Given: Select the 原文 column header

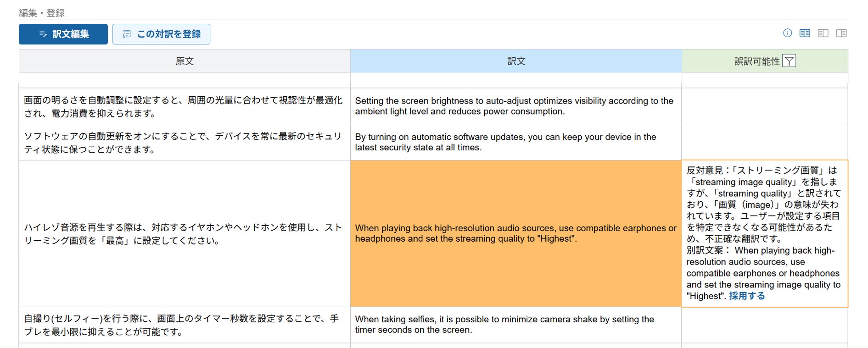Looking at the screenshot, I should click(x=185, y=61).
